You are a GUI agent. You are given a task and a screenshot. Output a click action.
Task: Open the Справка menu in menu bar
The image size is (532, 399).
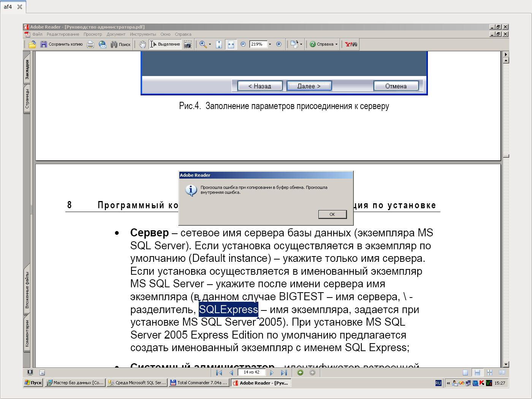click(183, 34)
